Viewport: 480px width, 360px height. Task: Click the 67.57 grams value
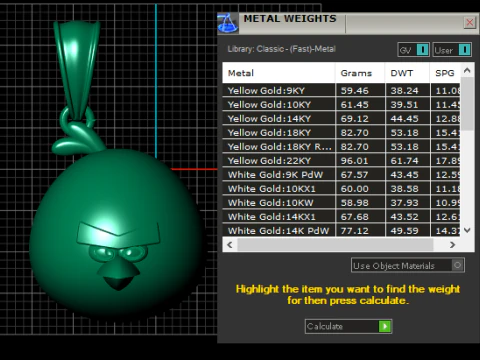[354, 175]
